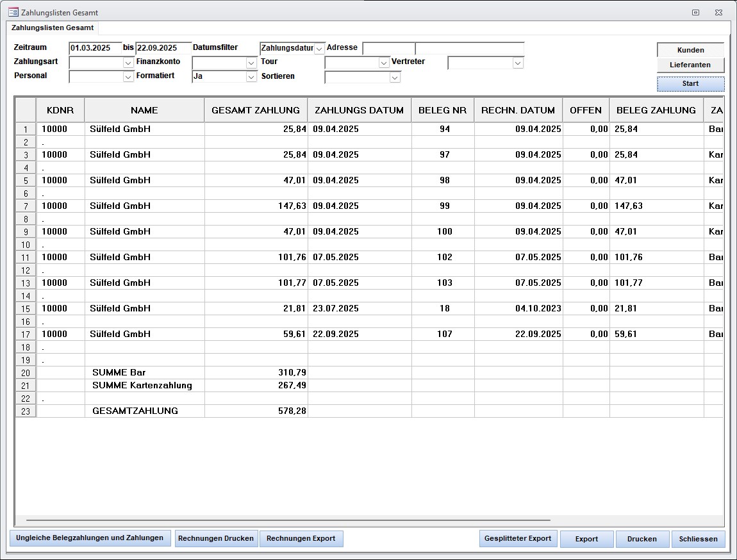Open the Datumsfilter dropdown arrow
Screen dimensions: 737x560
point(319,49)
